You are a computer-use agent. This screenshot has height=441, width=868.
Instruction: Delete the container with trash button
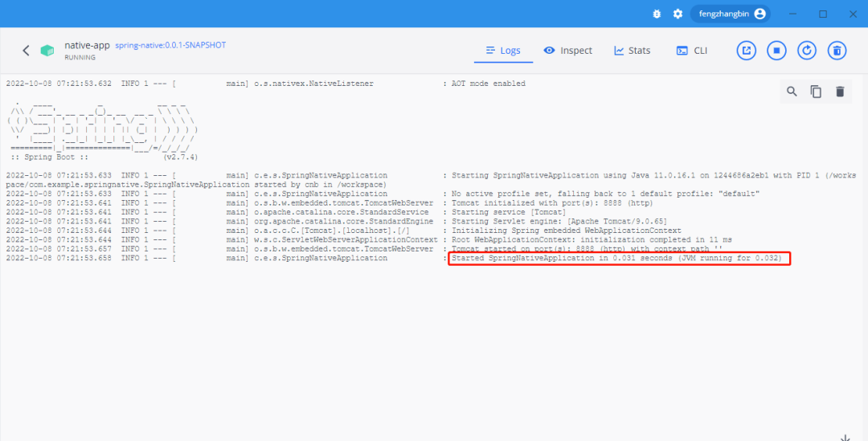point(837,51)
